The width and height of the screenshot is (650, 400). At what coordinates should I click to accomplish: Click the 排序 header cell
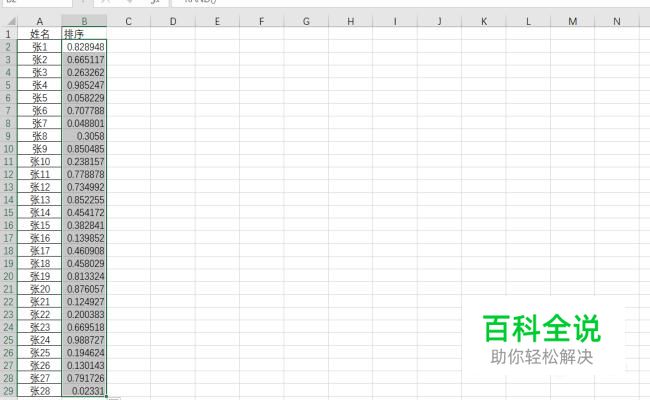[84, 34]
